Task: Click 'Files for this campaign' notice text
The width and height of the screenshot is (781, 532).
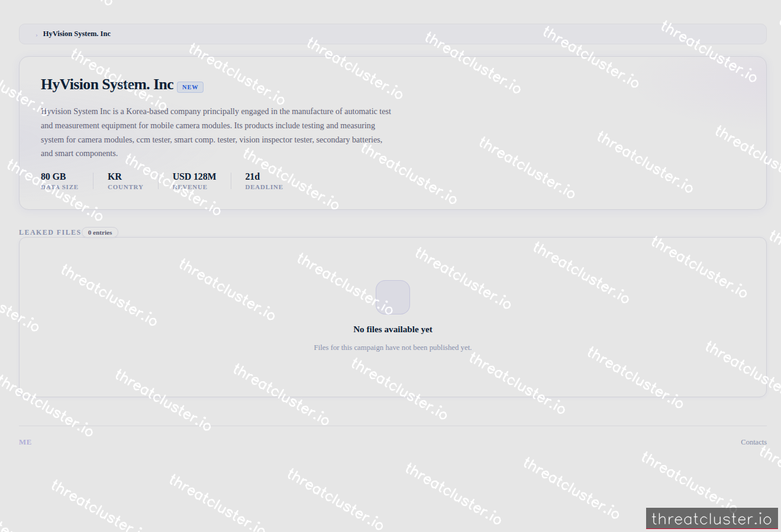Action: point(393,348)
